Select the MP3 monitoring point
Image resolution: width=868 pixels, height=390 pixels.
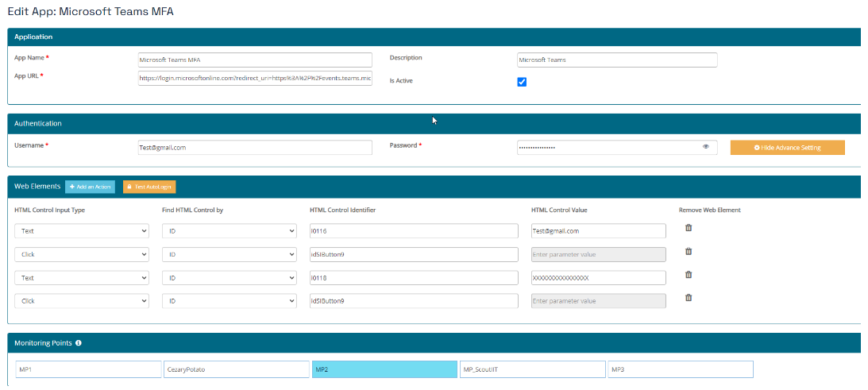click(681, 369)
